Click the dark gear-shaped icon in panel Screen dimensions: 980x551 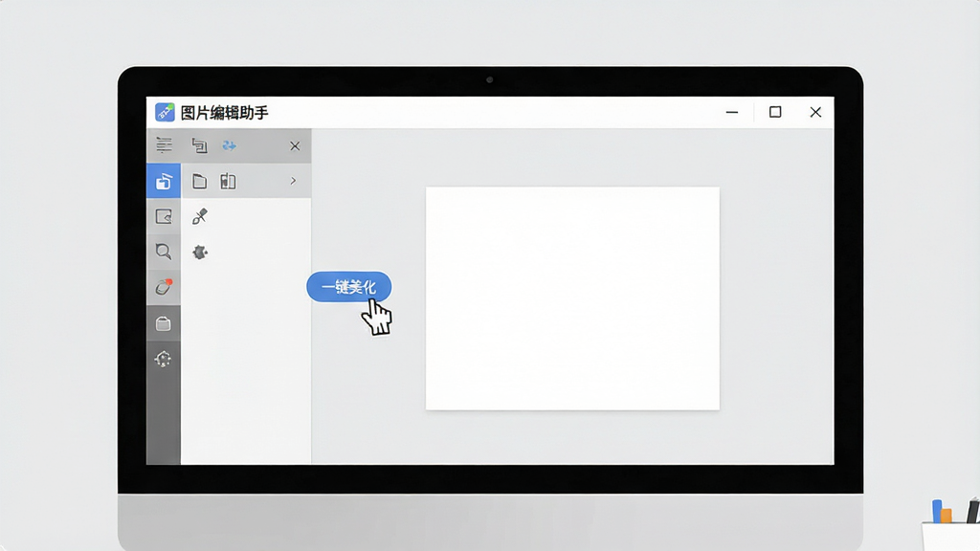[x=200, y=252]
